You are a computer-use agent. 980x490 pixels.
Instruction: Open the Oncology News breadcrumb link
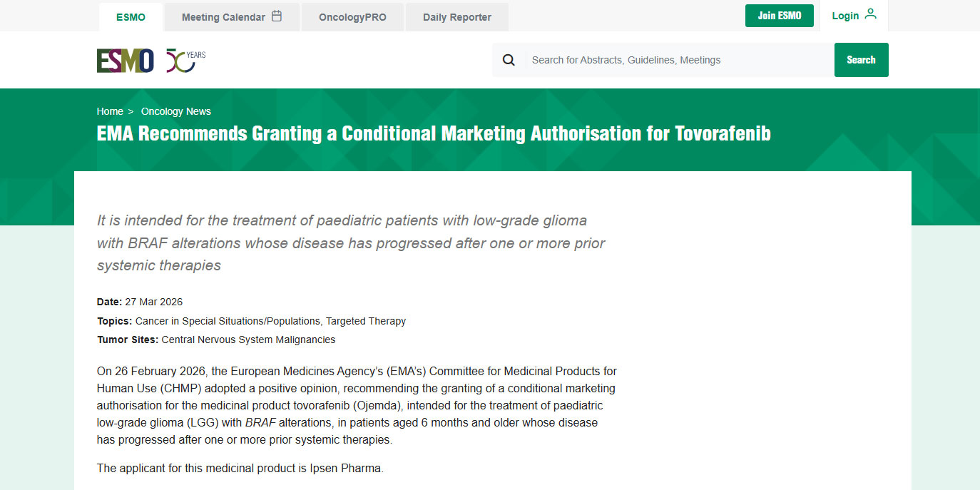click(176, 111)
